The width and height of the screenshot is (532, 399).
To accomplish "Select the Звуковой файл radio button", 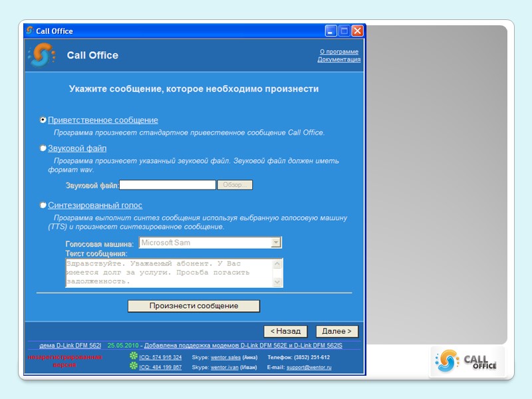I will coord(43,148).
